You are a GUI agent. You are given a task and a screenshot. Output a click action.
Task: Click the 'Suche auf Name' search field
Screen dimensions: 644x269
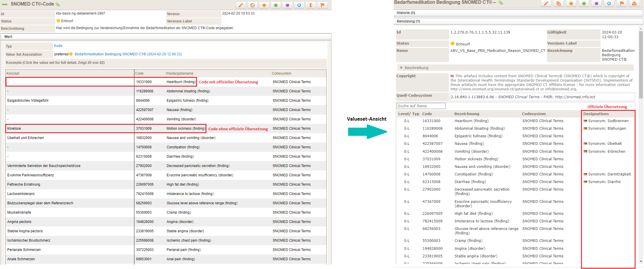point(421,106)
